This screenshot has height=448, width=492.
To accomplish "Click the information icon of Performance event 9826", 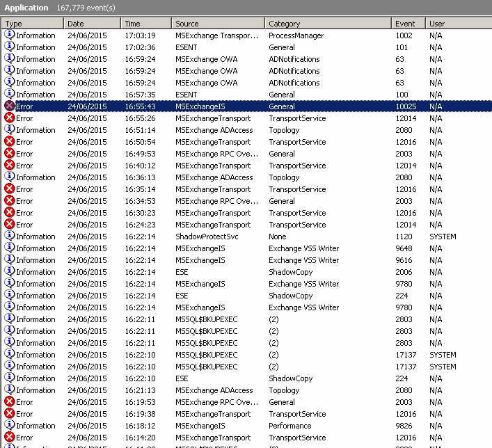I will (10, 425).
